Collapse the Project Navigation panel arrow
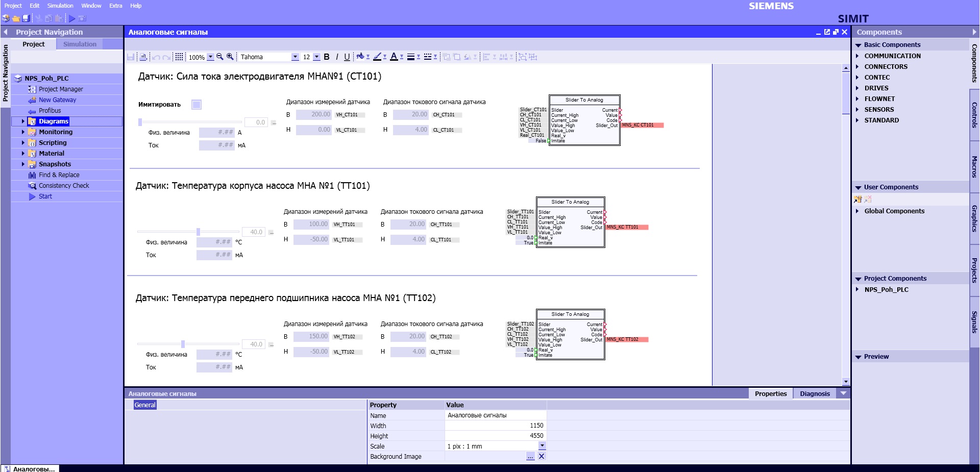The height and width of the screenshot is (472, 980). pyautogui.click(x=6, y=32)
